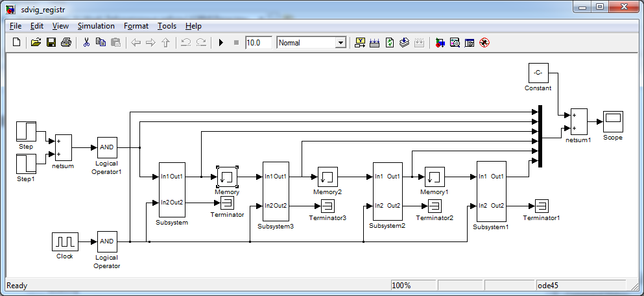The height and width of the screenshot is (296, 644).
Task: Print the model with the printer icon
Action: tap(66, 42)
